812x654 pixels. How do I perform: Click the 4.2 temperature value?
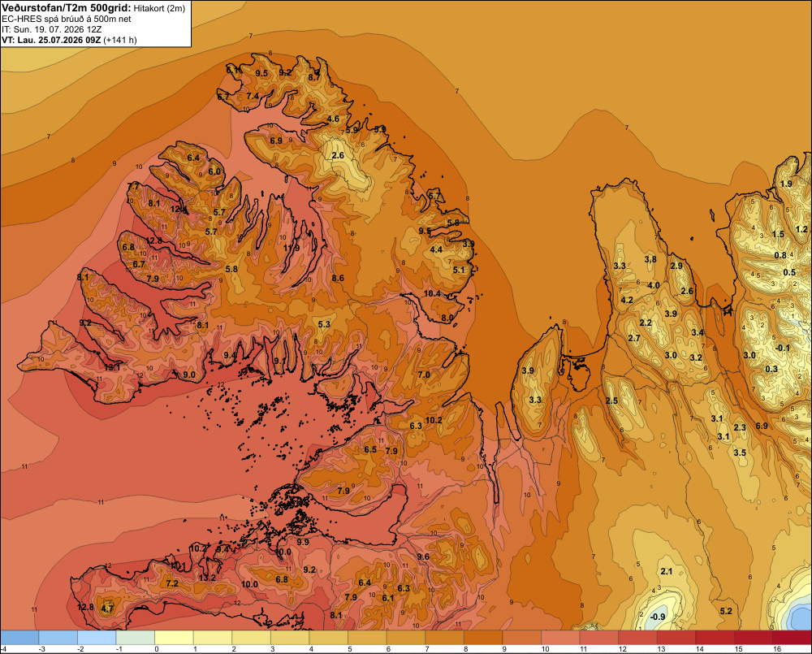coord(627,300)
